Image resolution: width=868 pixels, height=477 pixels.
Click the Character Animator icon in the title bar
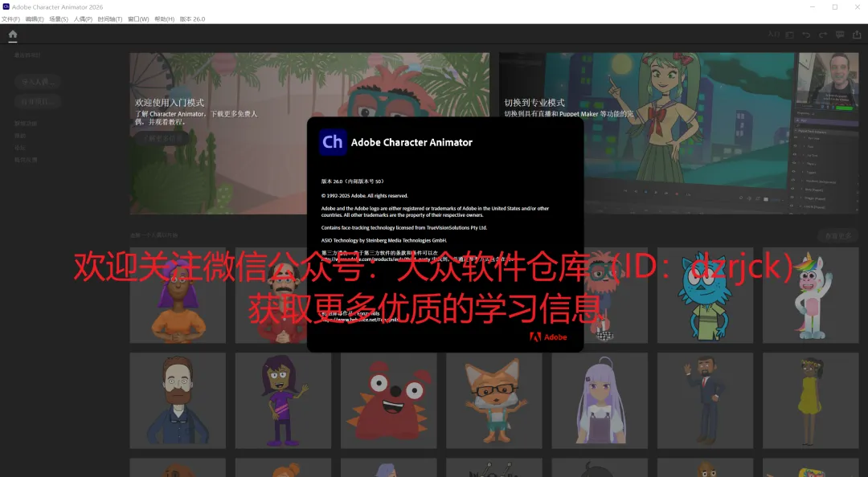click(x=6, y=6)
